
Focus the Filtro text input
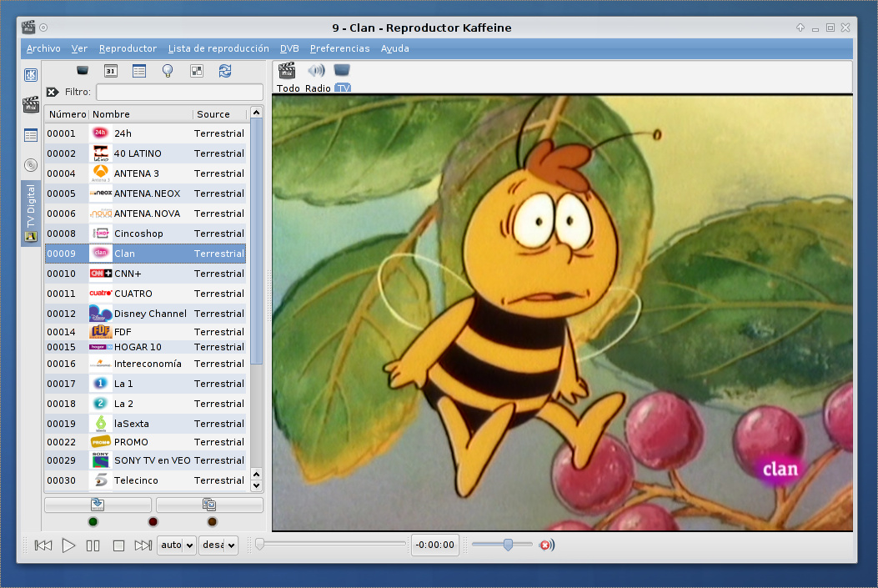[x=180, y=92]
